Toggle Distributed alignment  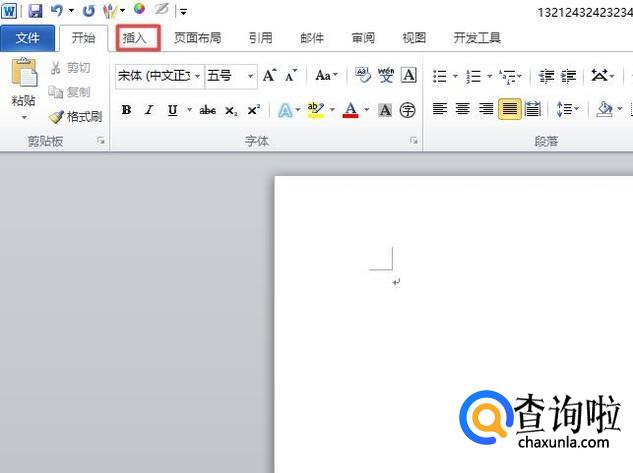(533, 109)
